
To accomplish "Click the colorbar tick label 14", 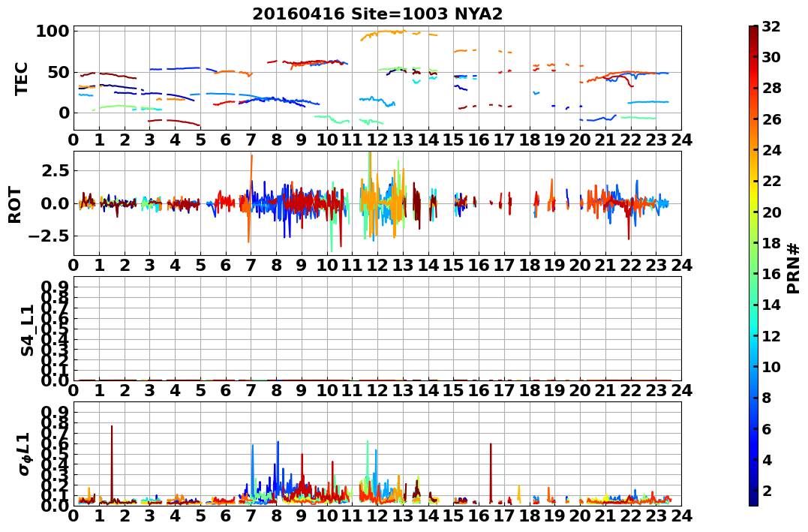I will (x=771, y=305).
